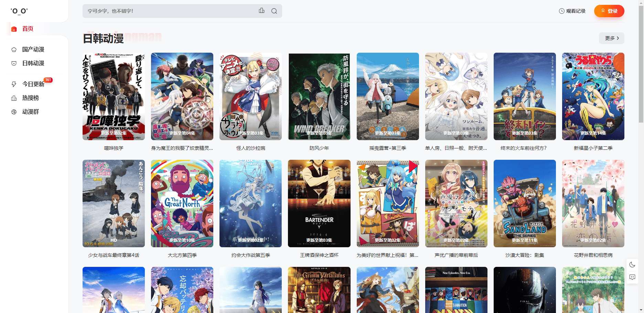Click the 王牌酒保神之酒杯 title text
The height and width of the screenshot is (313, 644).
coord(319,255)
